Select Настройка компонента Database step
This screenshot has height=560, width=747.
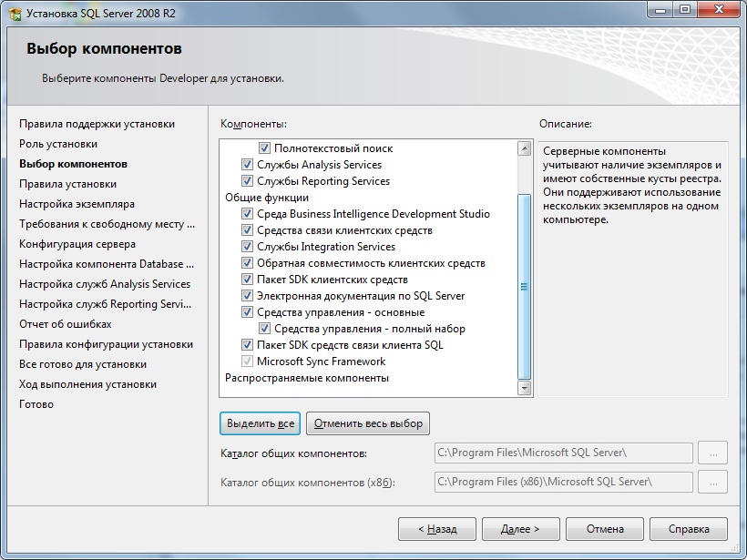(x=107, y=264)
